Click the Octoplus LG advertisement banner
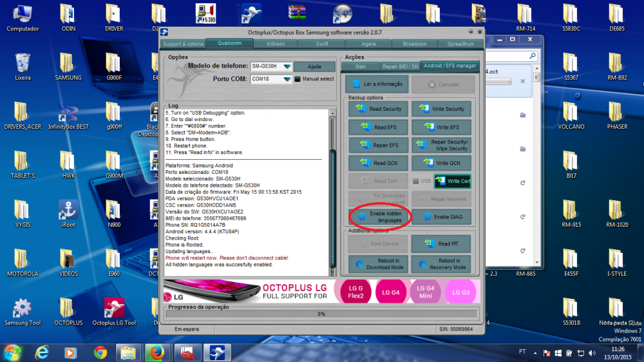This screenshot has width=644, height=362. coord(321,291)
